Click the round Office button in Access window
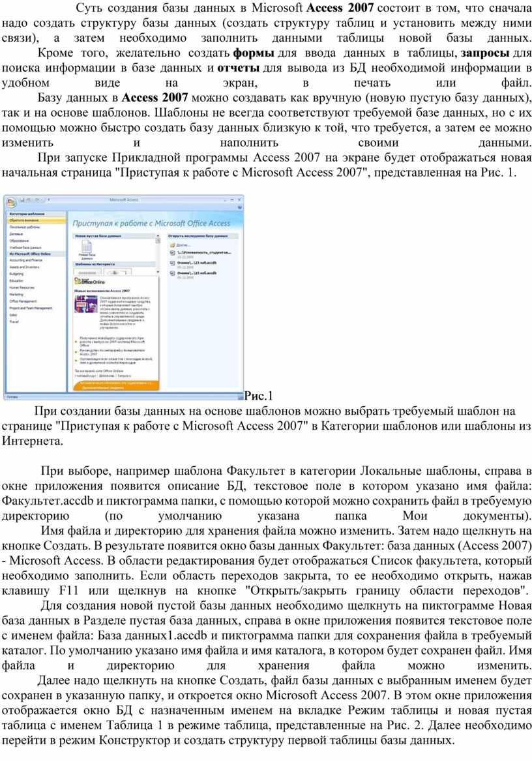This screenshot has width=532, height=761. pos(10,202)
